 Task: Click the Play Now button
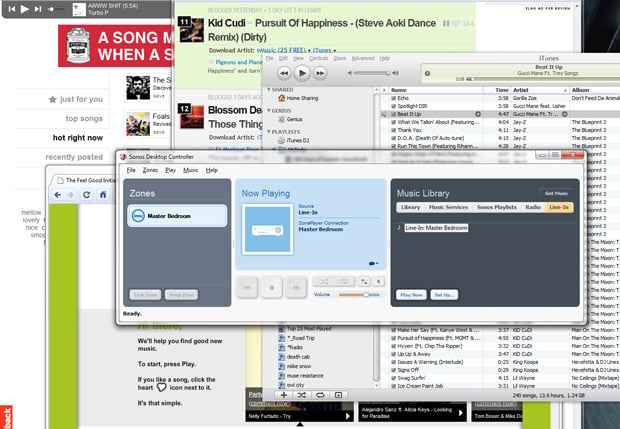coord(411,295)
